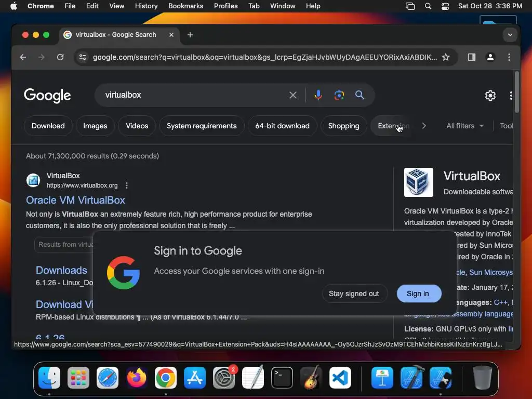
Task: Show more filter chips with arrow
Action: 424,126
